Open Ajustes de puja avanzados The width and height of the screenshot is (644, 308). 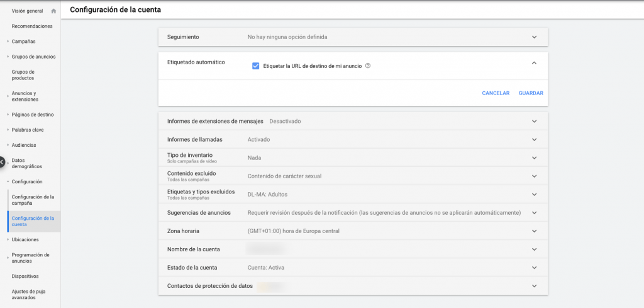28,294
